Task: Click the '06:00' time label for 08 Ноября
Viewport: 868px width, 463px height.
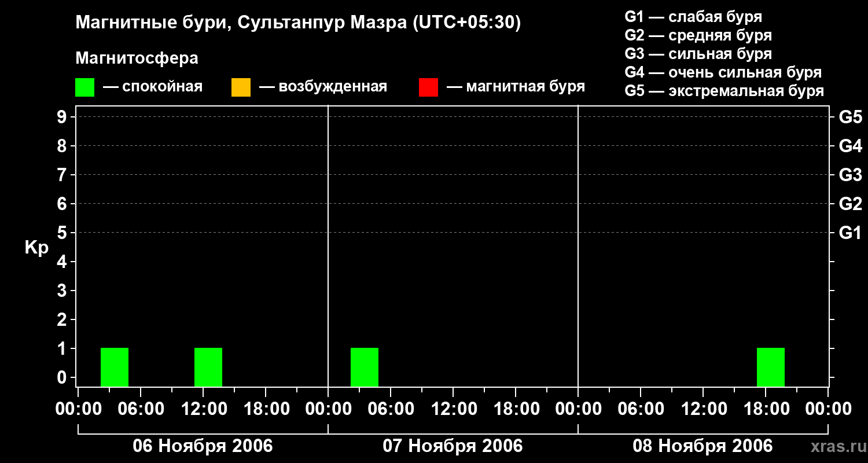Action: tap(641, 409)
